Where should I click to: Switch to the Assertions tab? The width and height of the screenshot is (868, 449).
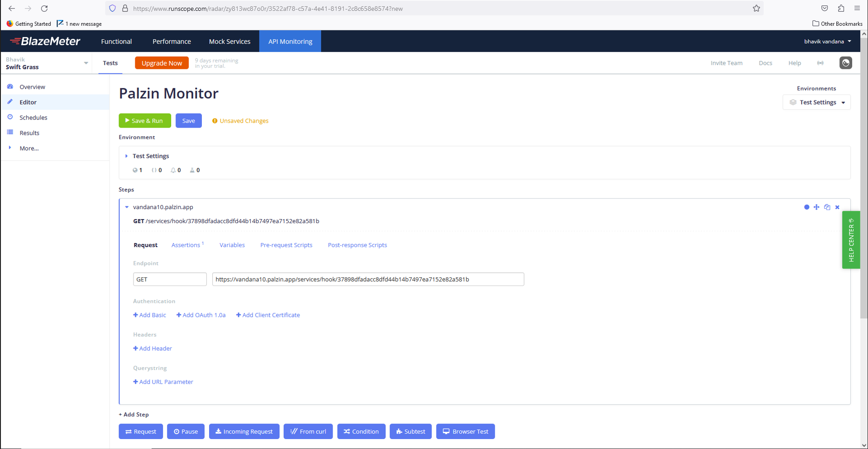pos(187,245)
